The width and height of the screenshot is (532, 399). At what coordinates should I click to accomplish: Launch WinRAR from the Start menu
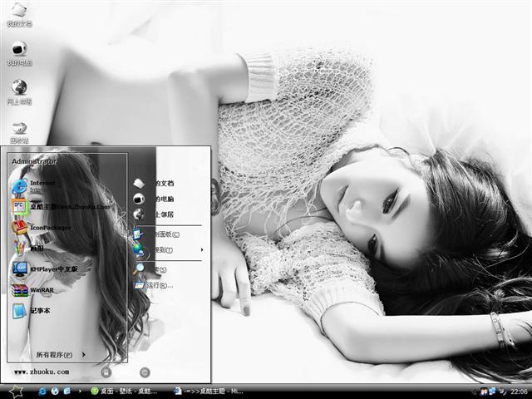33,290
